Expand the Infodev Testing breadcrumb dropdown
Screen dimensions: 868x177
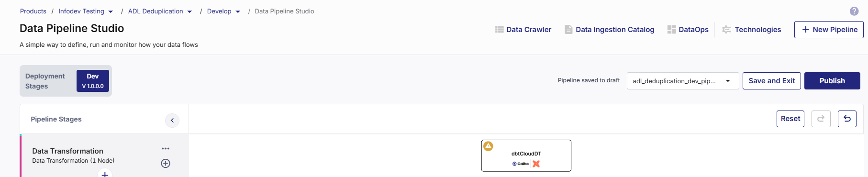(x=111, y=11)
